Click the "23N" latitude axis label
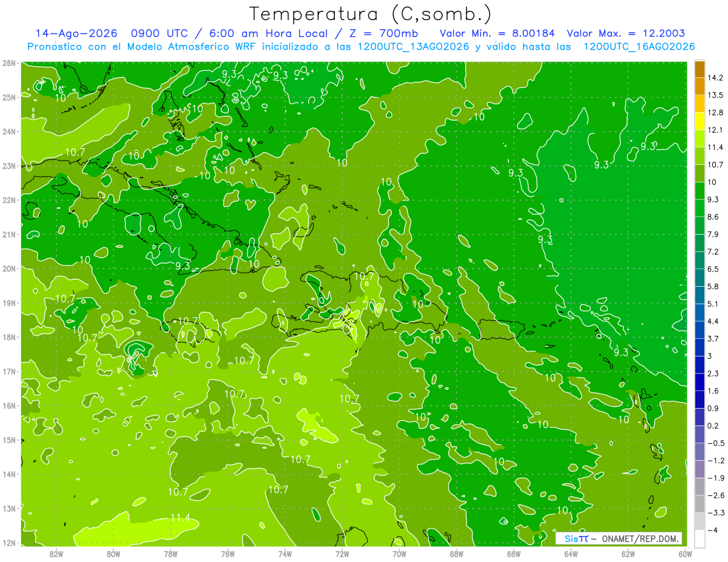The image size is (728, 562). click(9, 166)
